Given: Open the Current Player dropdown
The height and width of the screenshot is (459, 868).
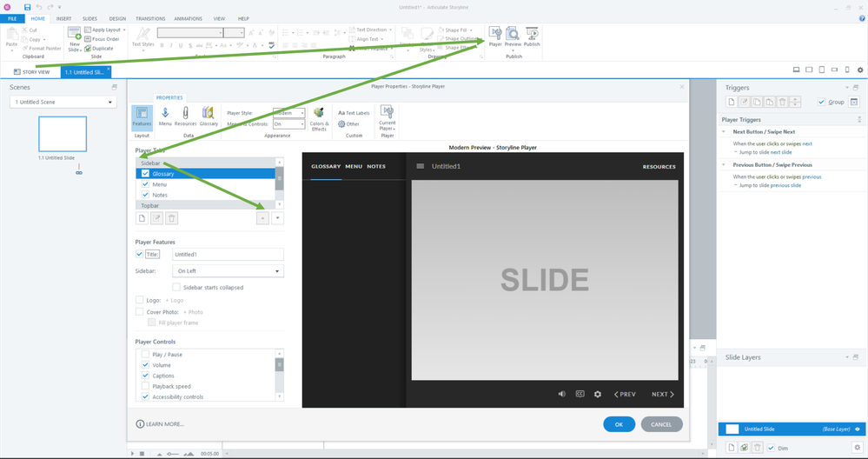Looking at the screenshot, I should pyautogui.click(x=387, y=119).
